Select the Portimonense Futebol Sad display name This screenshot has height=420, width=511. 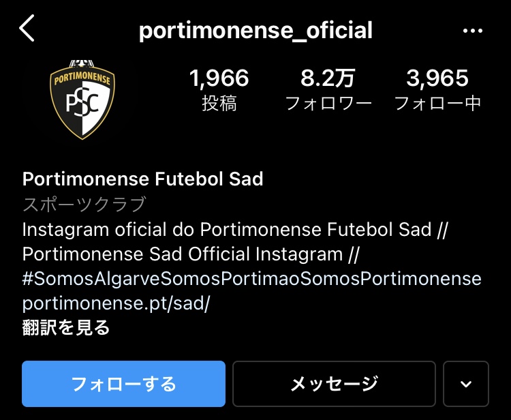point(143,179)
